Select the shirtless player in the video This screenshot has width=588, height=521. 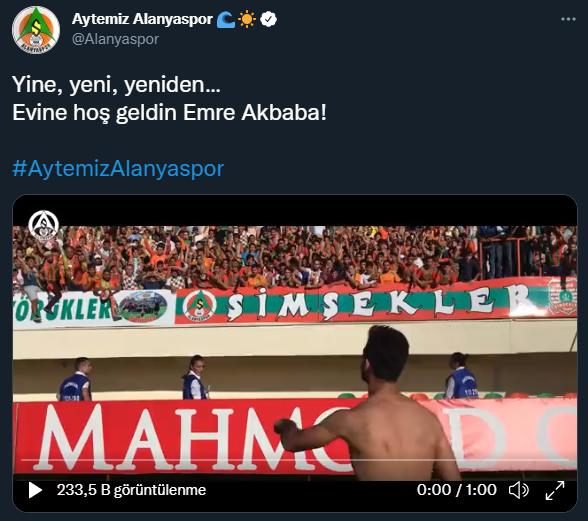[x=375, y=403]
